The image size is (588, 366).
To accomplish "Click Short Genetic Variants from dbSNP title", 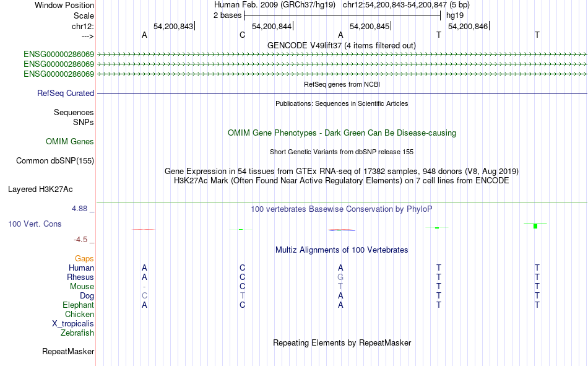I will 341,152.
